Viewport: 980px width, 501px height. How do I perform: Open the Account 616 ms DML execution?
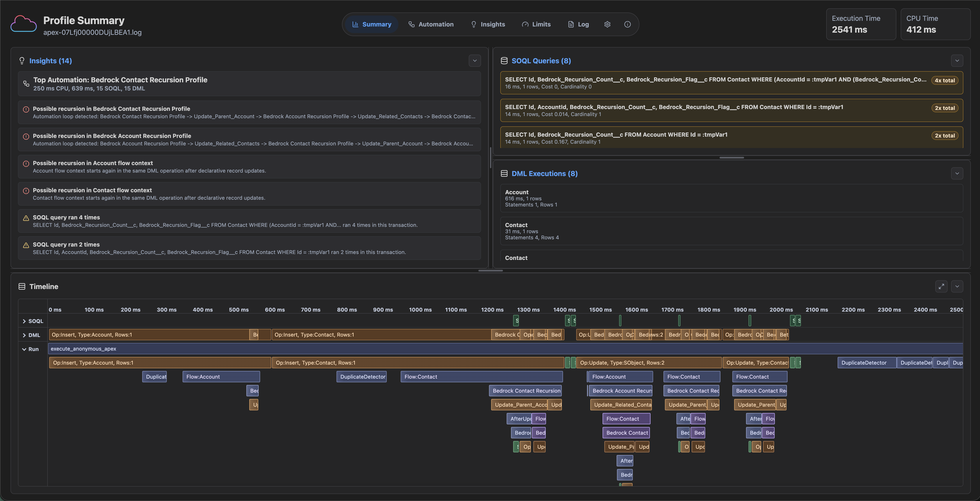click(x=732, y=198)
